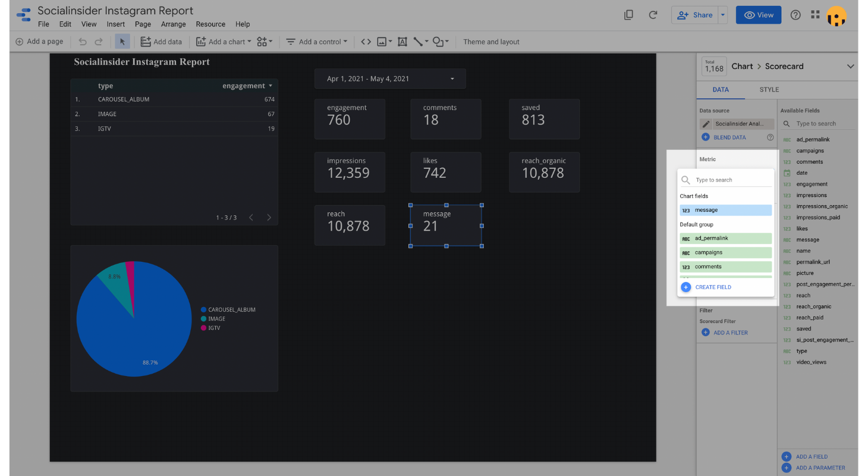The height and width of the screenshot is (476, 868).
Task: Focus the Available Fields search box
Action: pos(818,124)
